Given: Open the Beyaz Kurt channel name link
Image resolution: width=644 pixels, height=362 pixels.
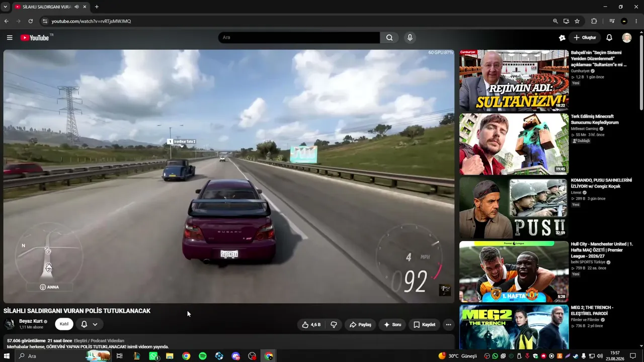Looking at the screenshot, I should click(x=31, y=321).
